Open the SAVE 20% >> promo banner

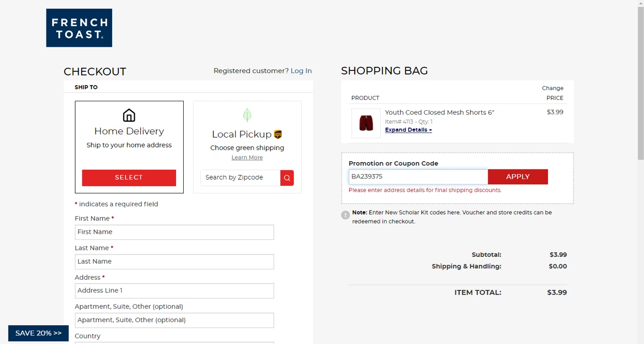pos(38,333)
